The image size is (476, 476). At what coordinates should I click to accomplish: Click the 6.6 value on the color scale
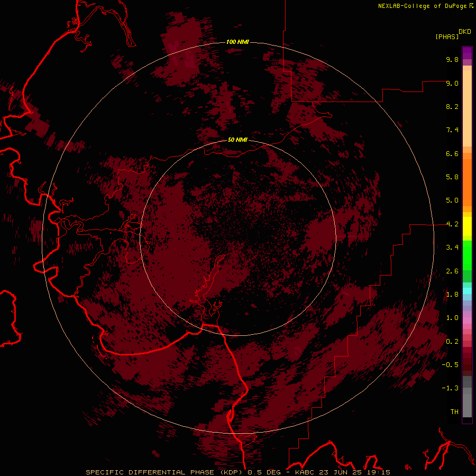[452, 153]
